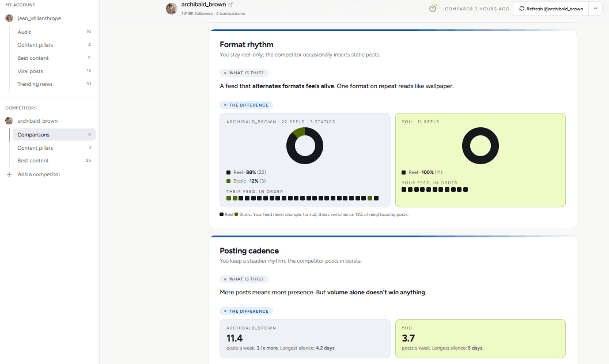Click archibald_brown profile photo in header
The image size is (609, 364).
tap(172, 9)
